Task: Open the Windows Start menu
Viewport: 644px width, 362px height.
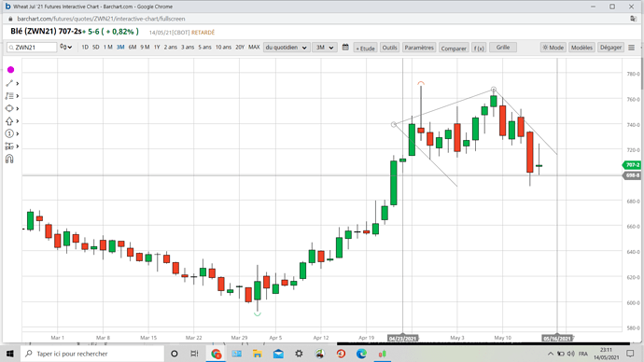Action: (x=10, y=354)
